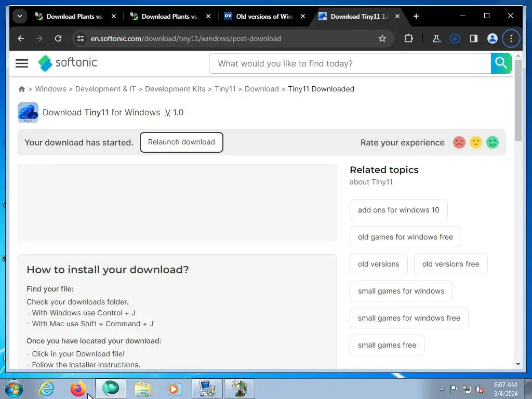Image resolution: width=532 pixels, height=399 pixels.
Task: Close the Download Tiny11 tab
Action: (x=397, y=16)
